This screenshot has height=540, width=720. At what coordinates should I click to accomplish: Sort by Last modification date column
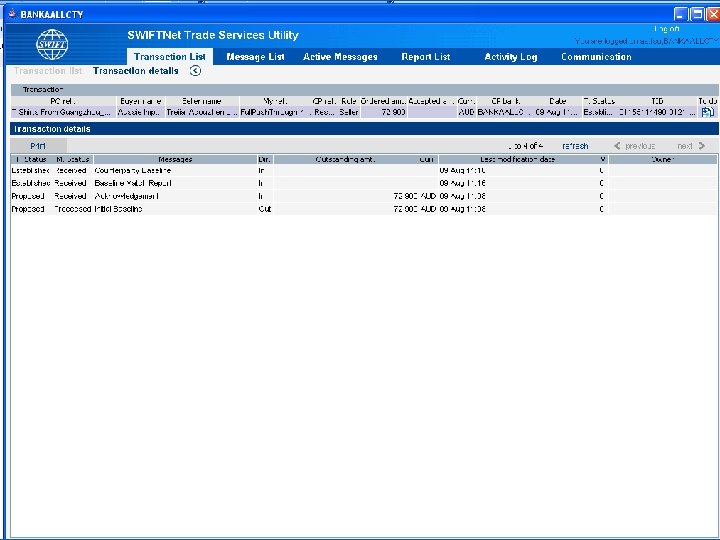pos(518,159)
